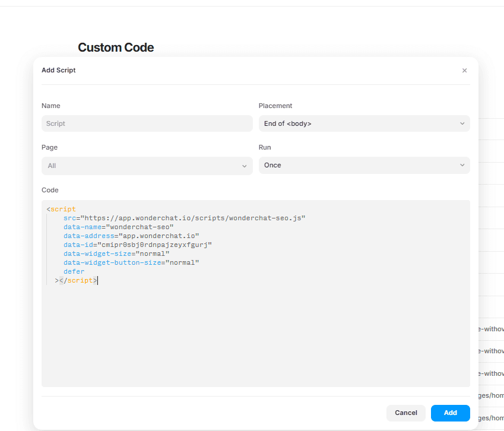Click the blue Add button

pyautogui.click(x=450, y=413)
